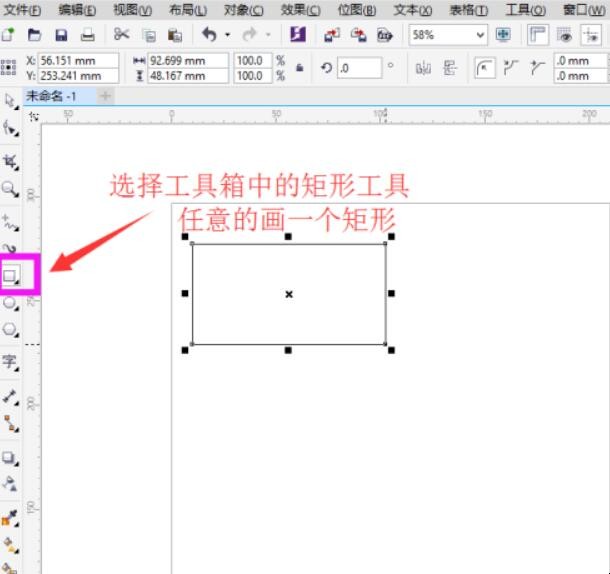Image resolution: width=610 pixels, height=574 pixels.
Task: Click the Save floppy disk icon
Action: click(x=60, y=34)
